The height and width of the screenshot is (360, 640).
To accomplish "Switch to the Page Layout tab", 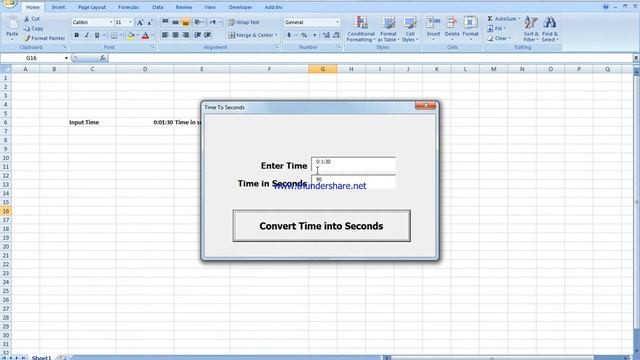I will coord(92,7).
